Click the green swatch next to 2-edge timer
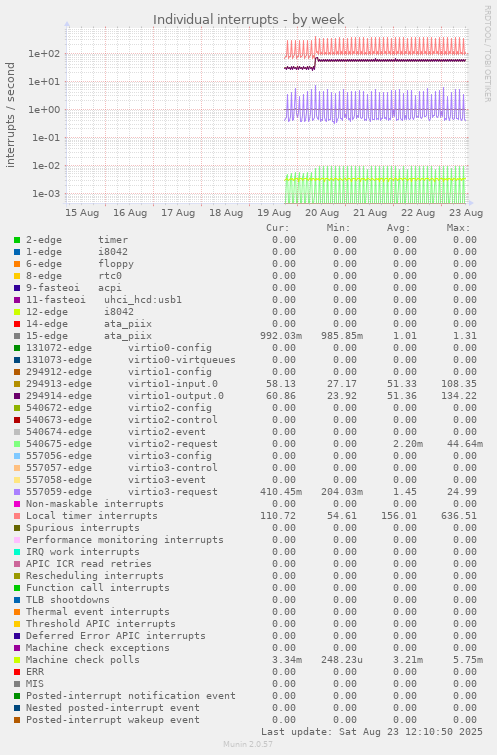This screenshot has height=755, width=497. pos(17,240)
